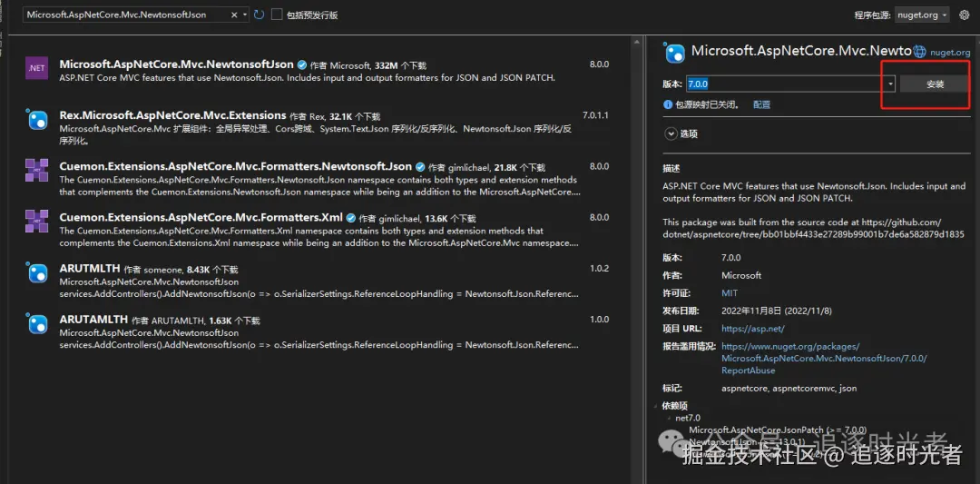Select Rex.Microsoft.AspNetCore.Mvc.Extensions package title
Image resolution: width=980 pixels, height=484 pixels.
click(172, 115)
